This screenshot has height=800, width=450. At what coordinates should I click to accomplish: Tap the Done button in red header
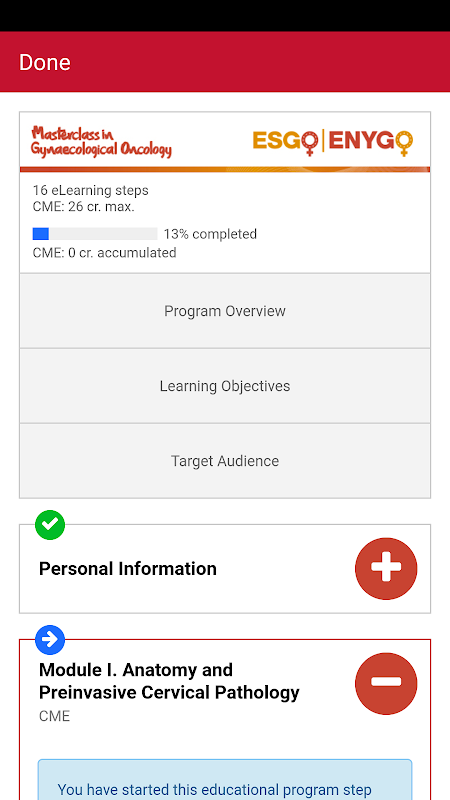click(x=45, y=62)
